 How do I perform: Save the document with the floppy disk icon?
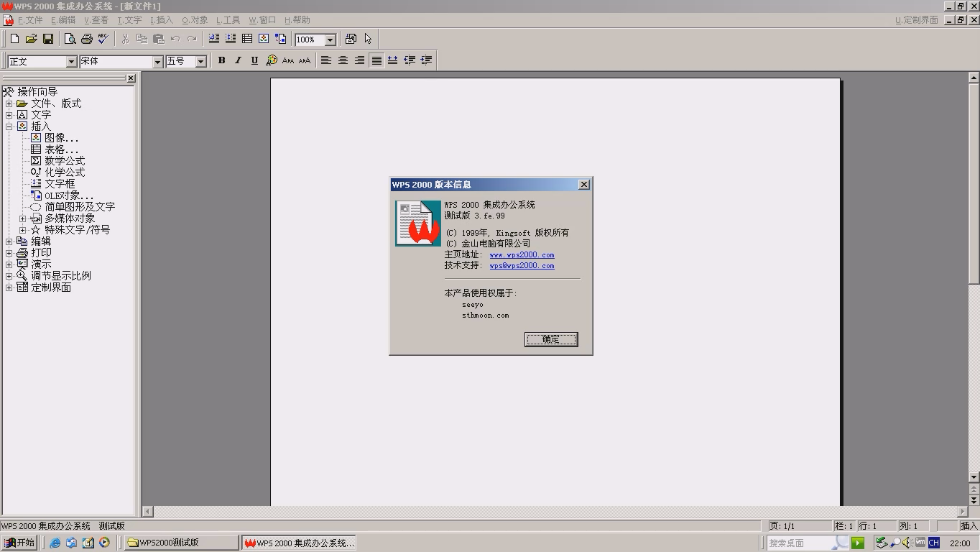point(48,39)
